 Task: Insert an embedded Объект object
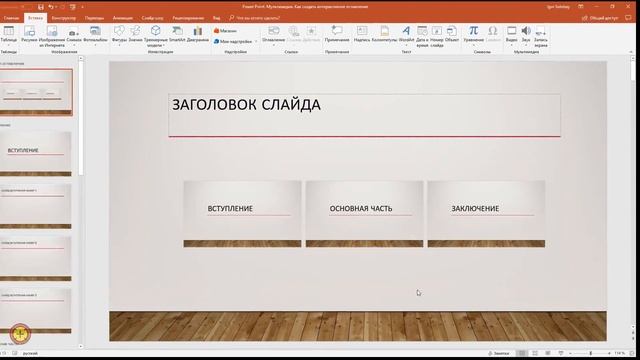(x=452, y=34)
